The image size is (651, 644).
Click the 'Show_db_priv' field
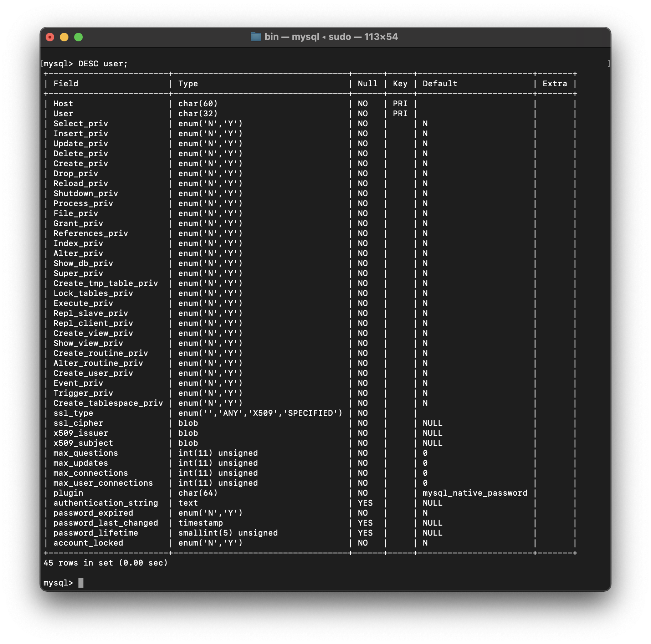coord(83,264)
